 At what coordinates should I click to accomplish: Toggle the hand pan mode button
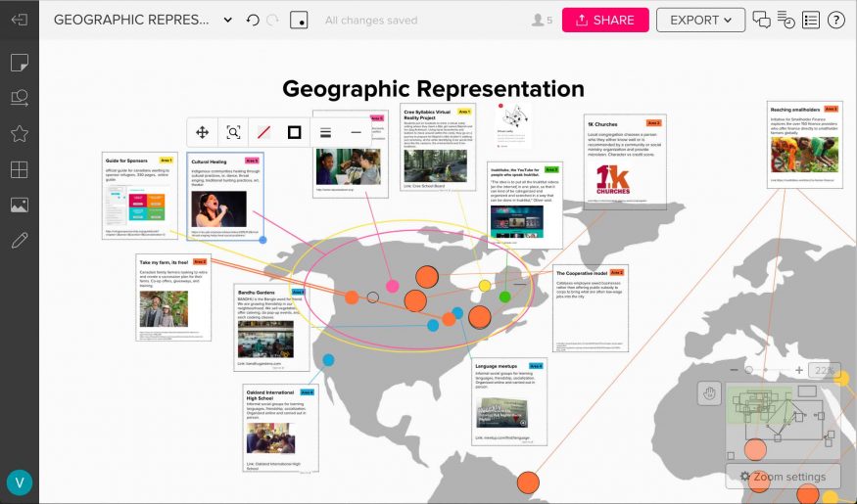click(709, 393)
